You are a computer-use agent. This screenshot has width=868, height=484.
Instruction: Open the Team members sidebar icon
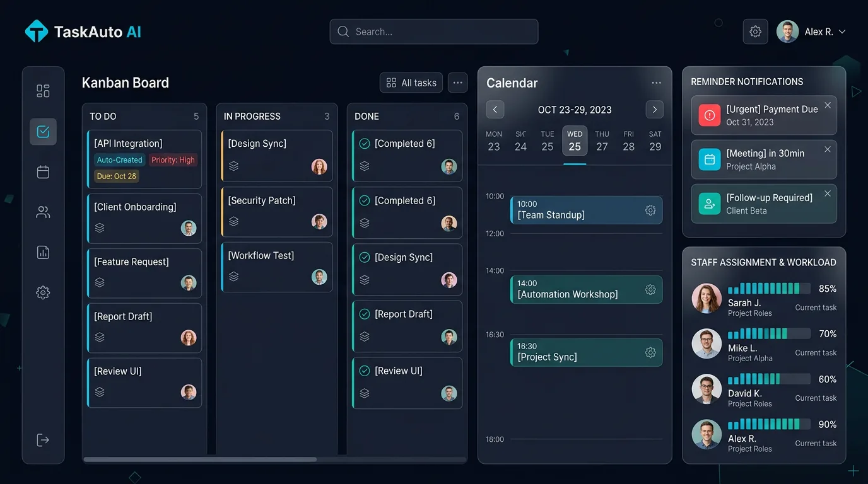coord(43,212)
